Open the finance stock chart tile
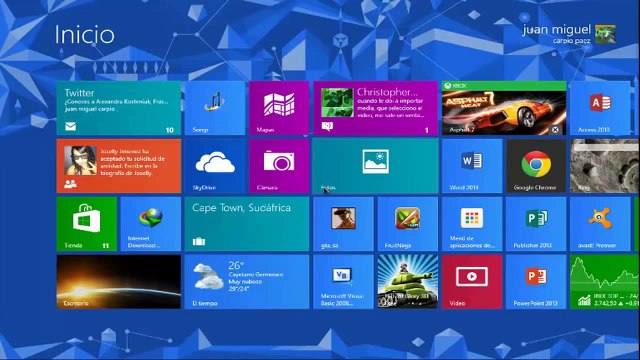The width and height of the screenshot is (640, 360). 604,282
